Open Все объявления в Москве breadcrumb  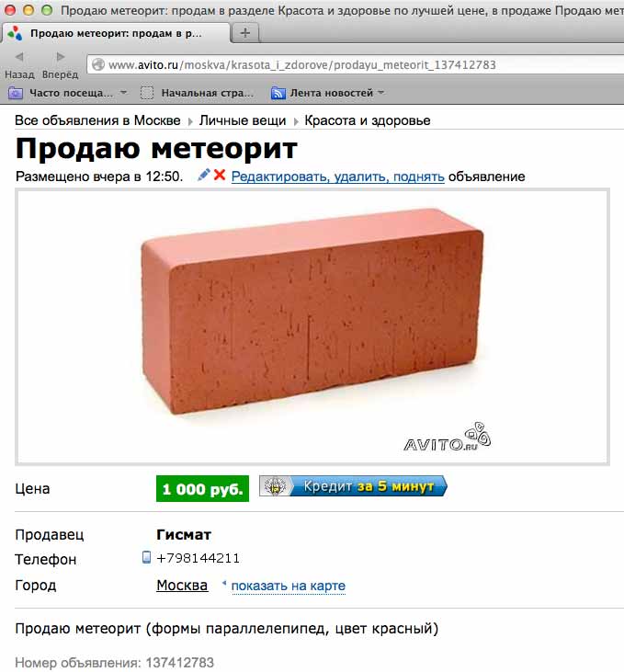[97, 120]
